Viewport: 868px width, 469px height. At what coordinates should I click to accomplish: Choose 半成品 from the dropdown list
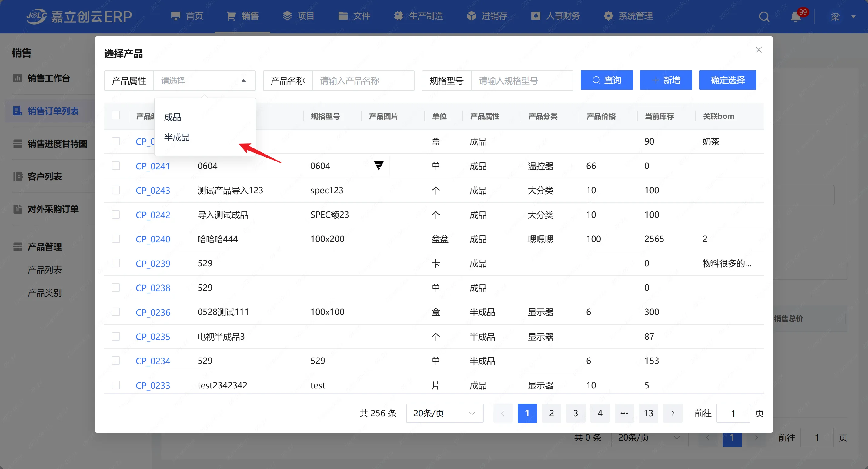[x=177, y=138]
